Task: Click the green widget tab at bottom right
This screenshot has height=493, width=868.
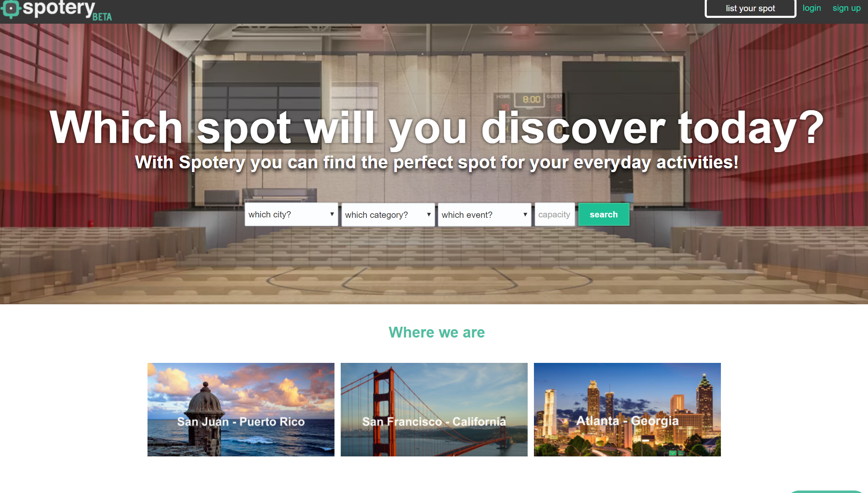Action: click(826, 491)
